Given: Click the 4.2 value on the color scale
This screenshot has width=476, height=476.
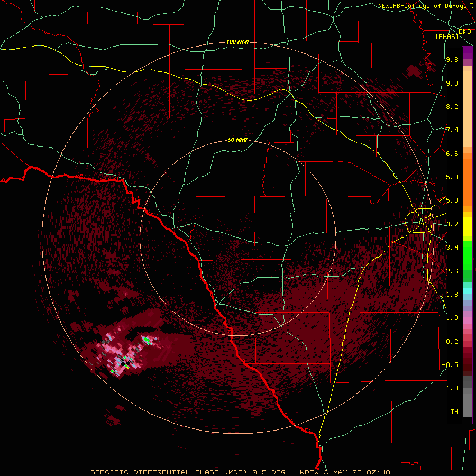Looking at the screenshot, I should 452,224.
